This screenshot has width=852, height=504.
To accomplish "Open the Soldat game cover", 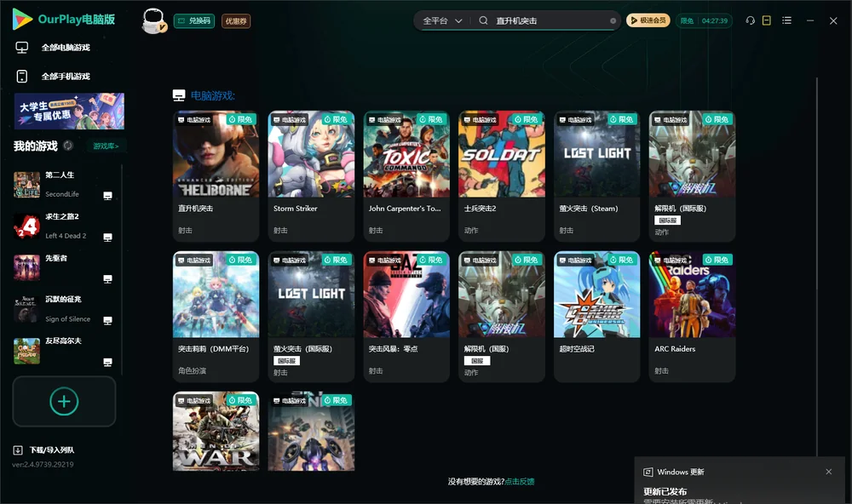I will pyautogui.click(x=502, y=154).
